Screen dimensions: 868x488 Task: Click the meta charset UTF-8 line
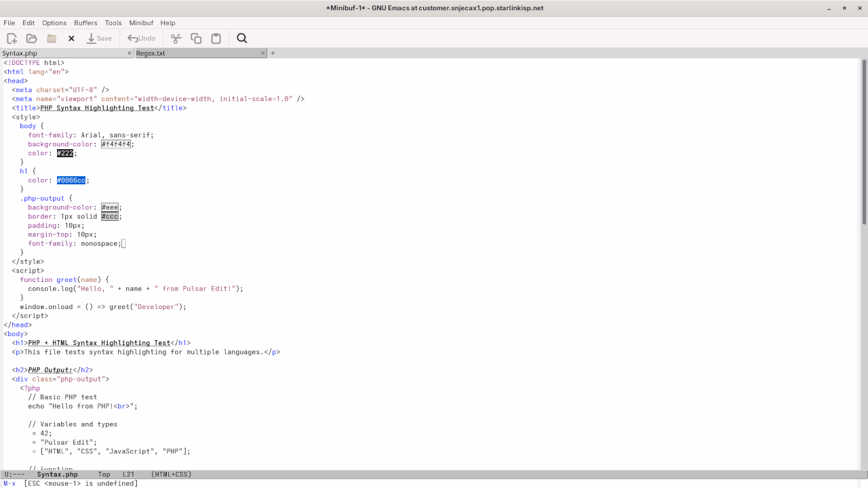[x=60, y=89]
